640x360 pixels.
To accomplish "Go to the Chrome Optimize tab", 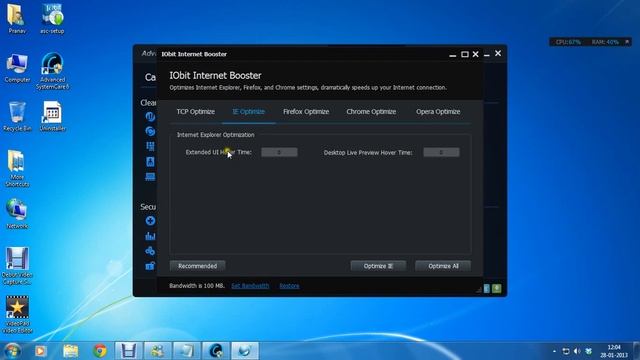I will click(x=371, y=111).
